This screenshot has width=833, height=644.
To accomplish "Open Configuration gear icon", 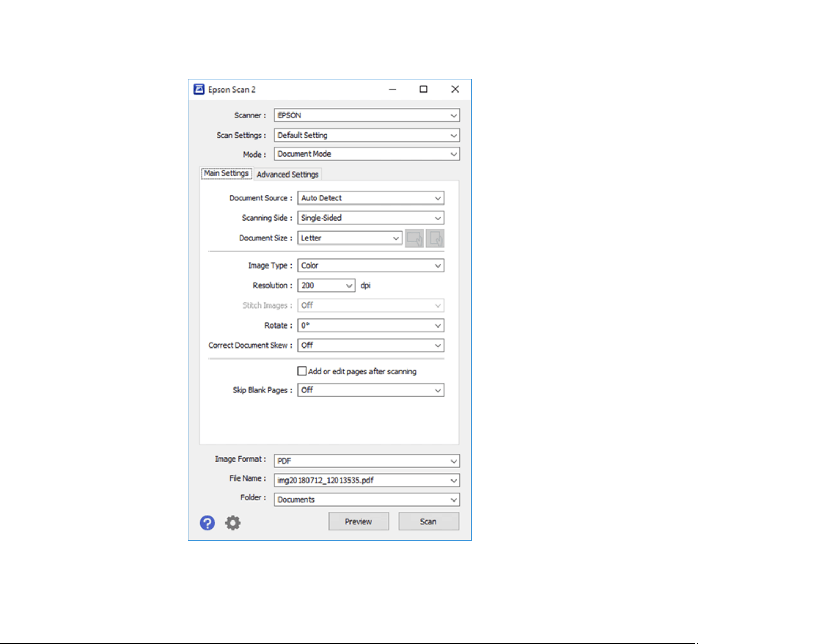I will 233,523.
